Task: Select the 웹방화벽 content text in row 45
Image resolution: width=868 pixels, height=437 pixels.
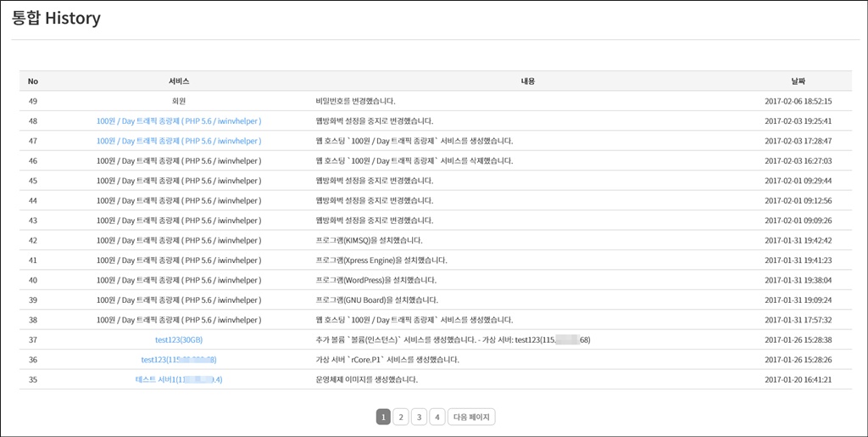Action: click(x=374, y=181)
